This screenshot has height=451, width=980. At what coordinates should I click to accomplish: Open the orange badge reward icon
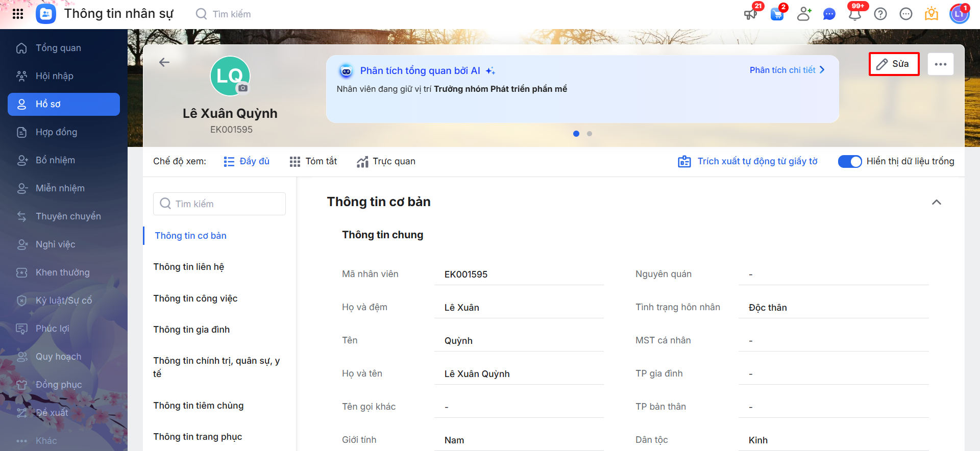932,14
